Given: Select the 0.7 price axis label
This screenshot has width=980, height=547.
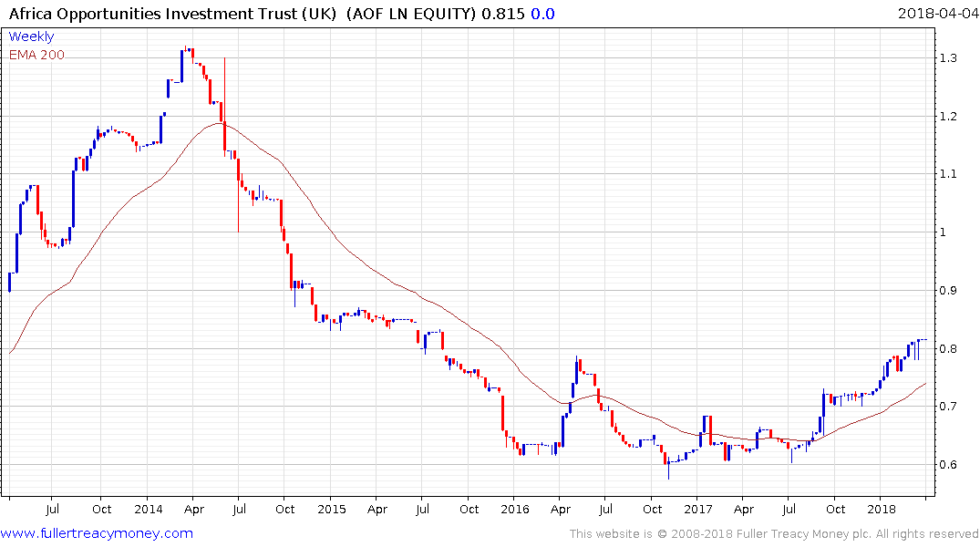Looking at the screenshot, I should coord(947,407).
